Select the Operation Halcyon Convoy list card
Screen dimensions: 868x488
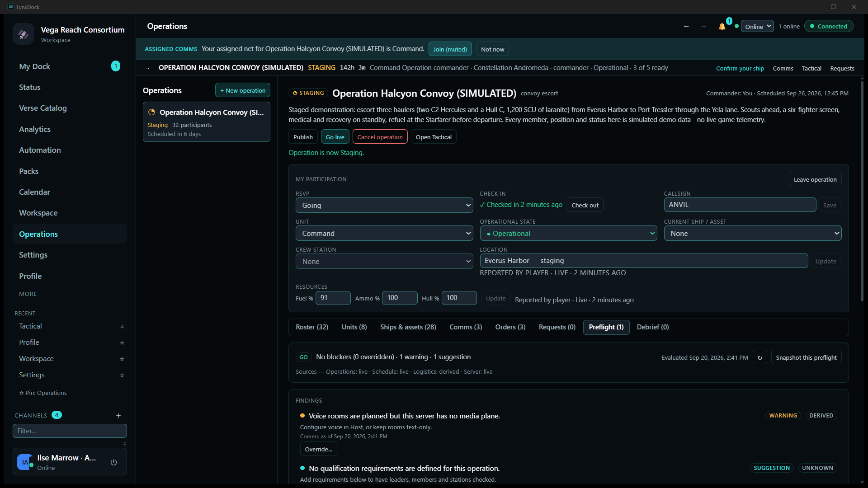tap(207, 122)
